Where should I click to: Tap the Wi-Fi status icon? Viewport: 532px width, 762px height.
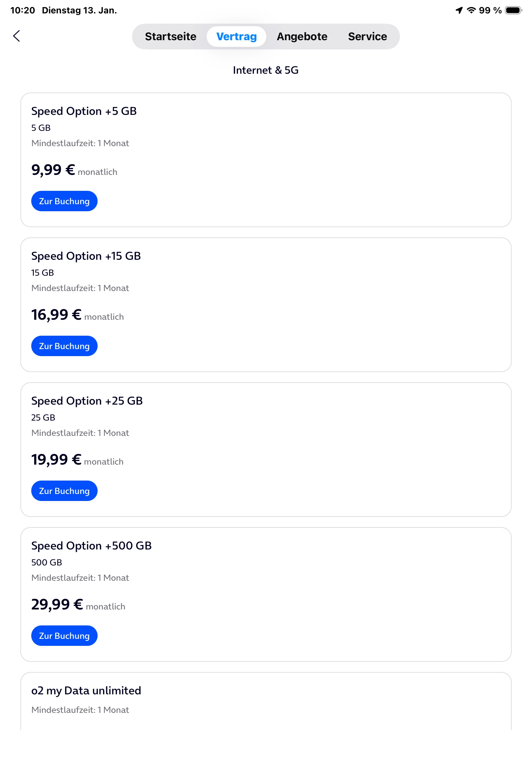471,10
